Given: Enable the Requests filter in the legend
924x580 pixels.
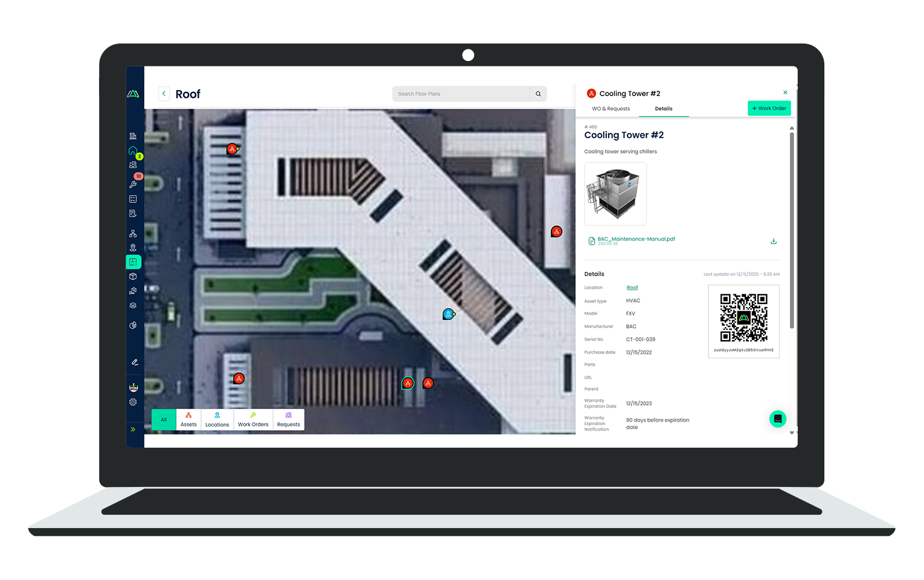Looking at the screenshot, I should 288,419.
